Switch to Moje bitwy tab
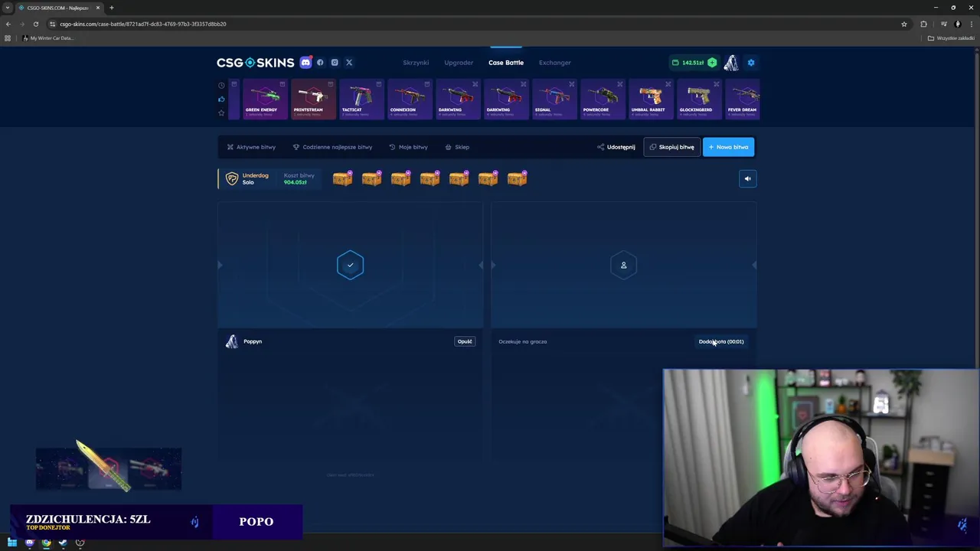Viewport: 980px width, 551px height. pyautogui.click(x=409, y=147)
